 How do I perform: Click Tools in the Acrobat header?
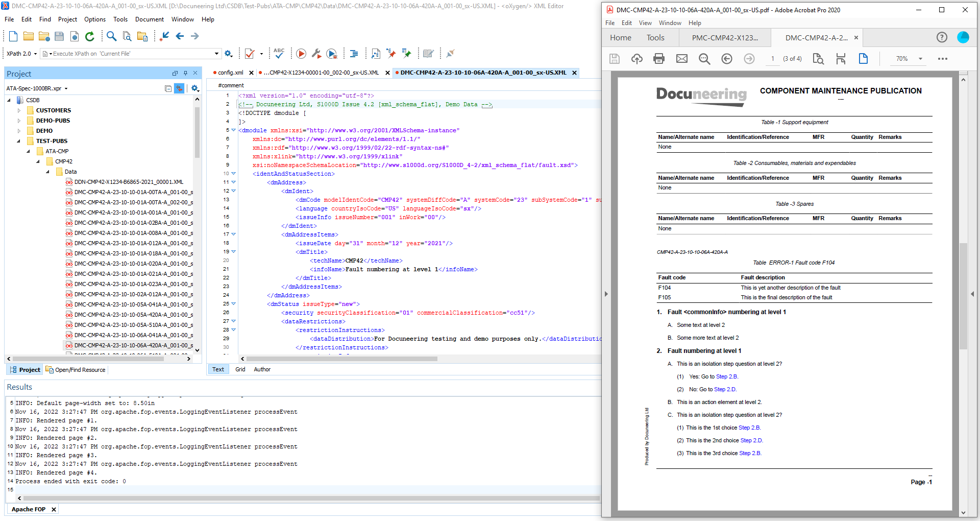(655, 38)
